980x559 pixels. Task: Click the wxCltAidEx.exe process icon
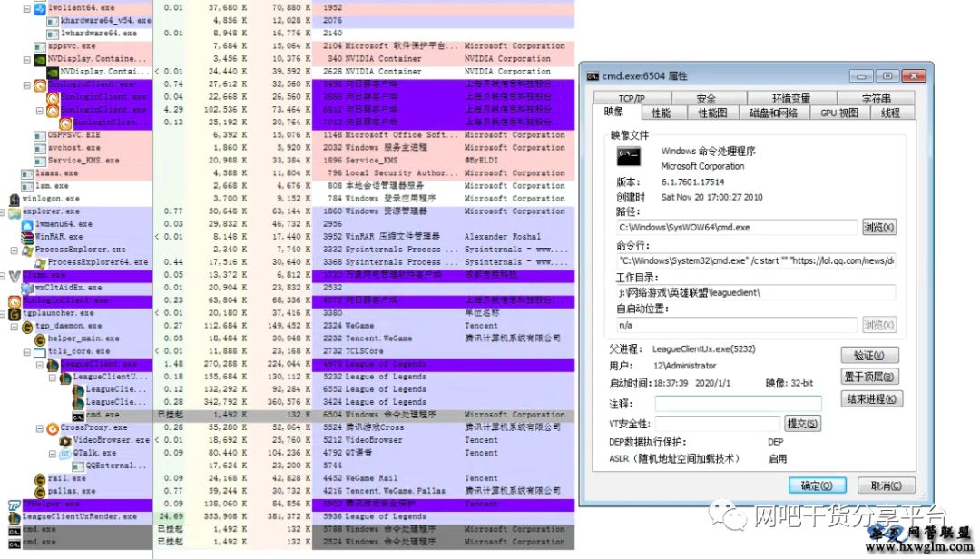tap(27, 289)
